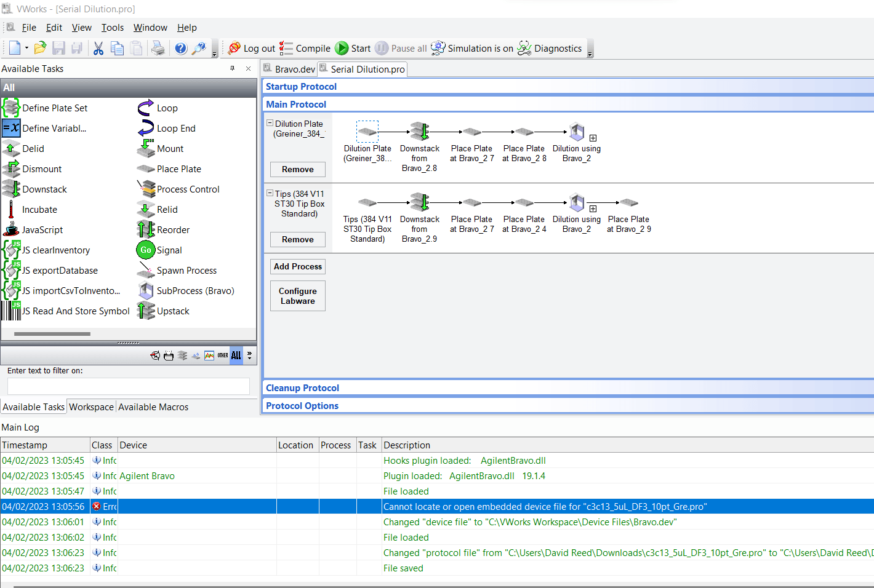Click the Print toolbar icon

click(158, 48)
